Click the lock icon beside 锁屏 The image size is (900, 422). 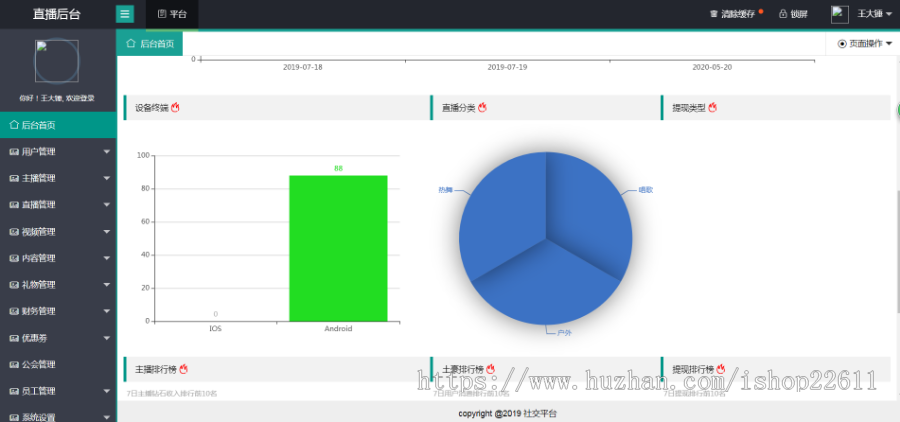point(782,14)
